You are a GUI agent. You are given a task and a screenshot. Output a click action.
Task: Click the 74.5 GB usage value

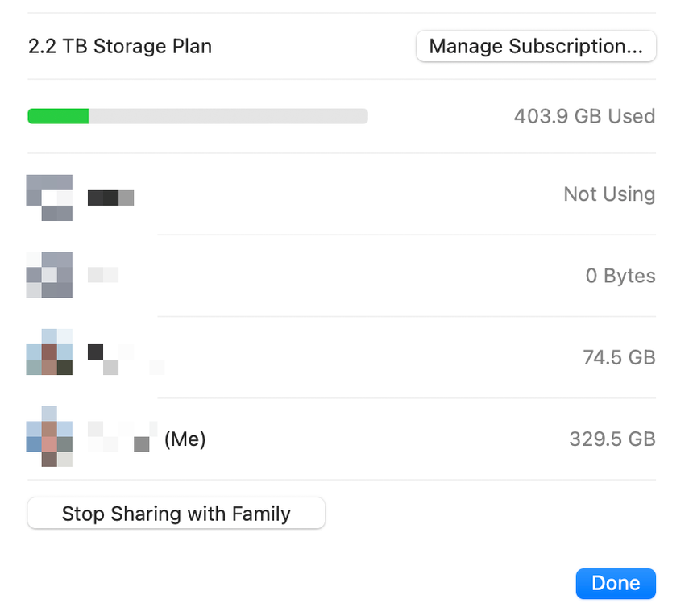pos(618,357)
